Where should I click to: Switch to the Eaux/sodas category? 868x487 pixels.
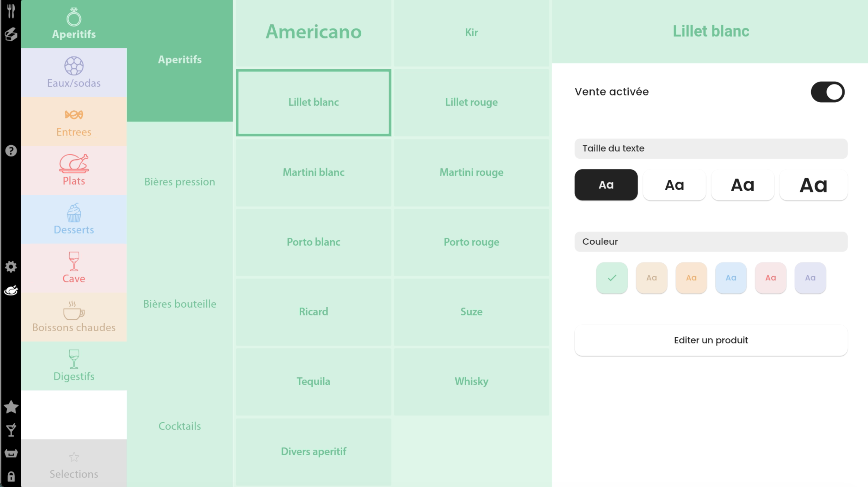pos(74,73)
